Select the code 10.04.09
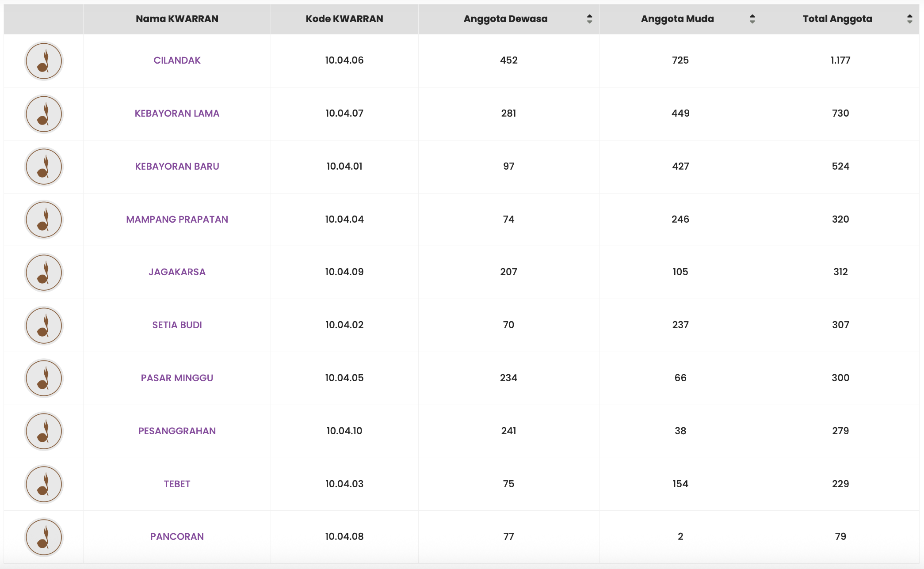The width and height of the screenshot is (924, 569). click(344, 272)
